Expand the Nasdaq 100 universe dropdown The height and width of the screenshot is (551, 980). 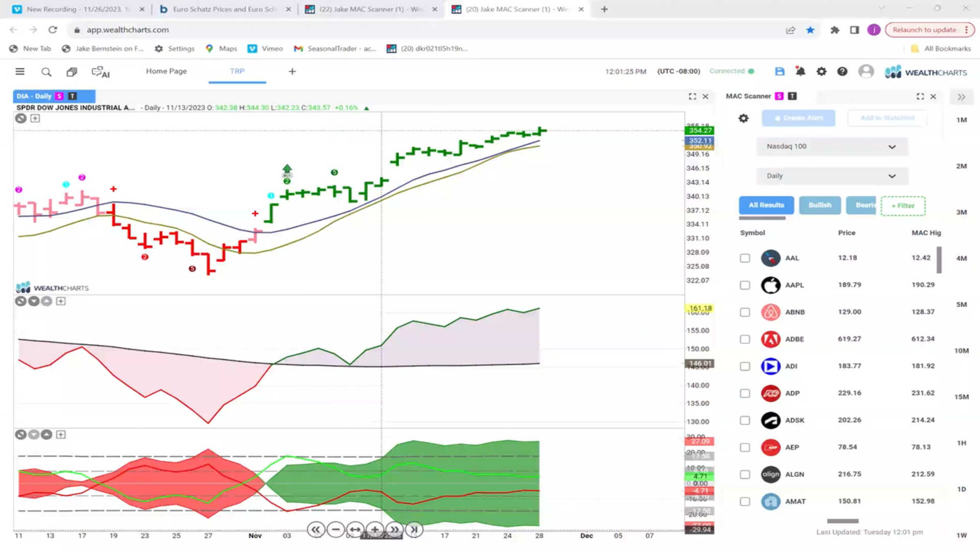click(832, 146)
